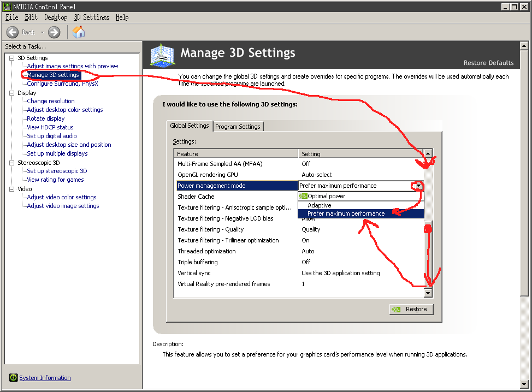Image resolution: width=532 pixels, height=392 pixels.
Task: Open the Edit menu
Action: click(31, 17)
